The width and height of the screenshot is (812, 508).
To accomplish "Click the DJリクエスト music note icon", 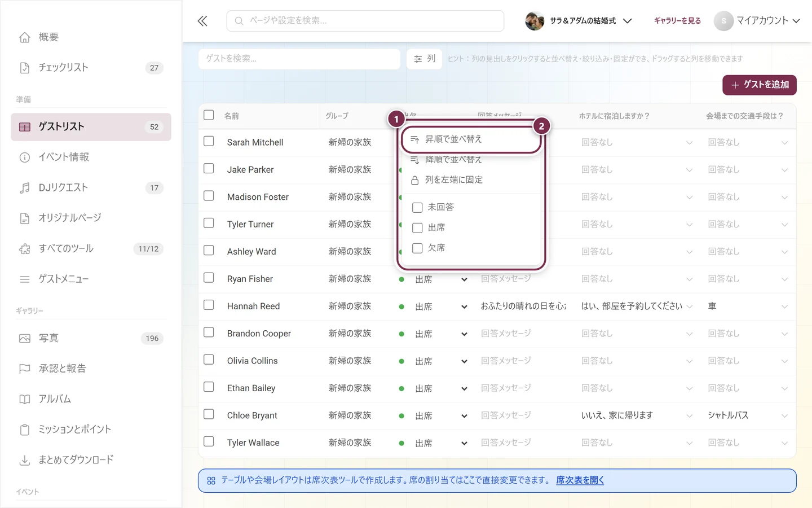I will tap(25, 188).
